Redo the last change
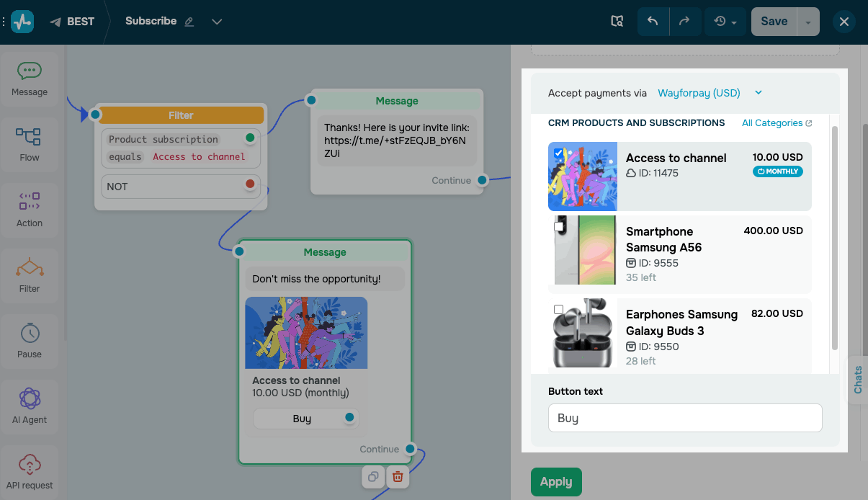 pos(685,22)
